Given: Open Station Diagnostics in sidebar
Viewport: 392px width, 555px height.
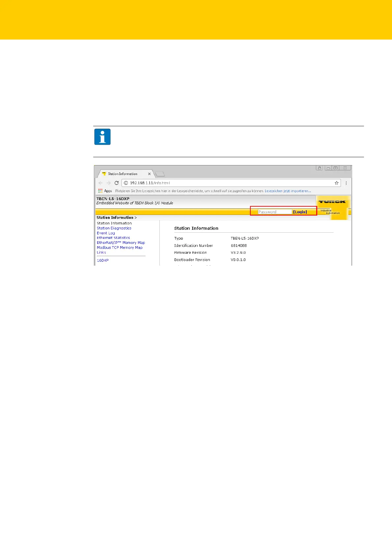Looking at the screenshot, I should [114, 228].
